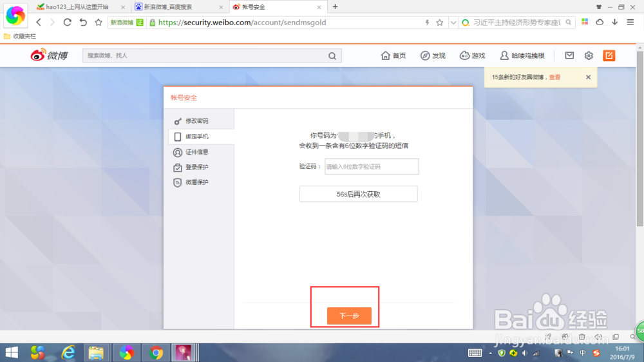Image resolution: width=644 pixels, height=362 pixels.
Task: Open the 收藏夹栏 bookmarks folder
Action: (x=20, y=36)
